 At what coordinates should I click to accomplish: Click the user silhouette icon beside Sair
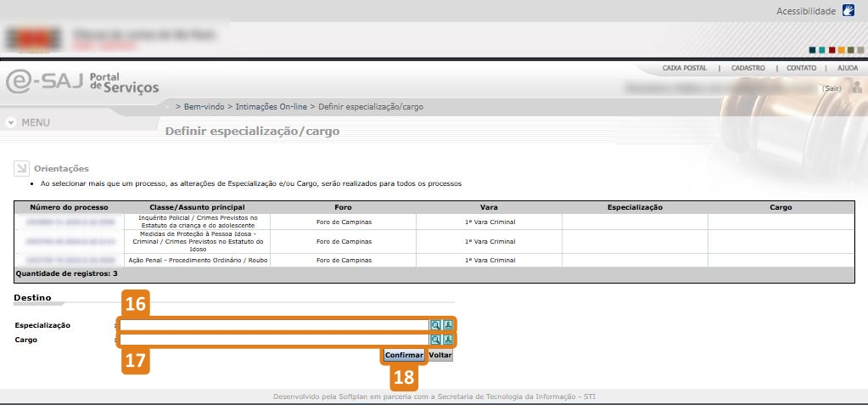click(x=857, y=87)
